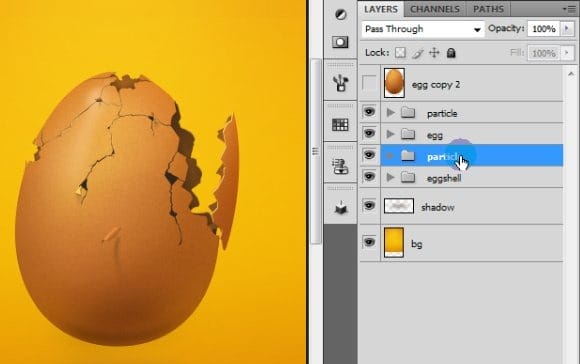580x364 pixels.
Task: Open the 3D cube panel icon
Action: point(340,208)
